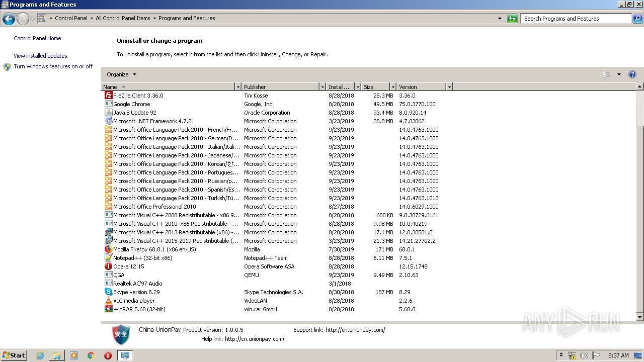Click the Java 8 Update 92 icon
Image resolution: width=644 pixels, height=362 pixels.
point(108,112)
